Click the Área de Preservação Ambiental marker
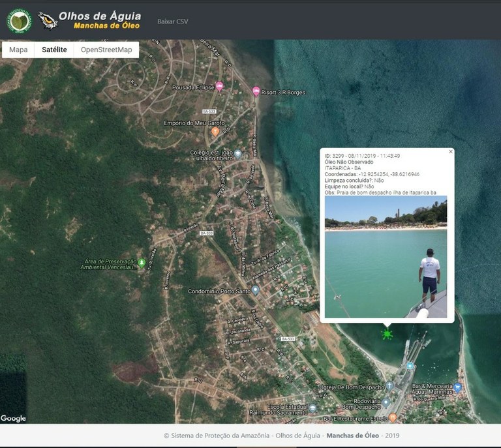 [x=142, y=263]
